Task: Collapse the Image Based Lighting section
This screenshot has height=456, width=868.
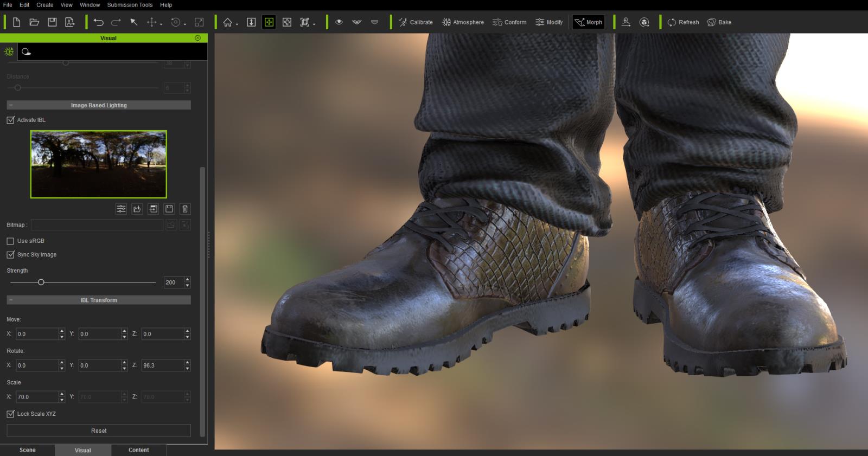Action: point(11,105)
